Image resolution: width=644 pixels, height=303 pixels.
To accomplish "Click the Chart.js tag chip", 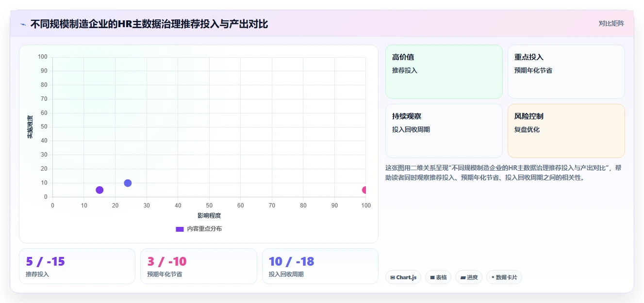I will click(x=403, y=277).
